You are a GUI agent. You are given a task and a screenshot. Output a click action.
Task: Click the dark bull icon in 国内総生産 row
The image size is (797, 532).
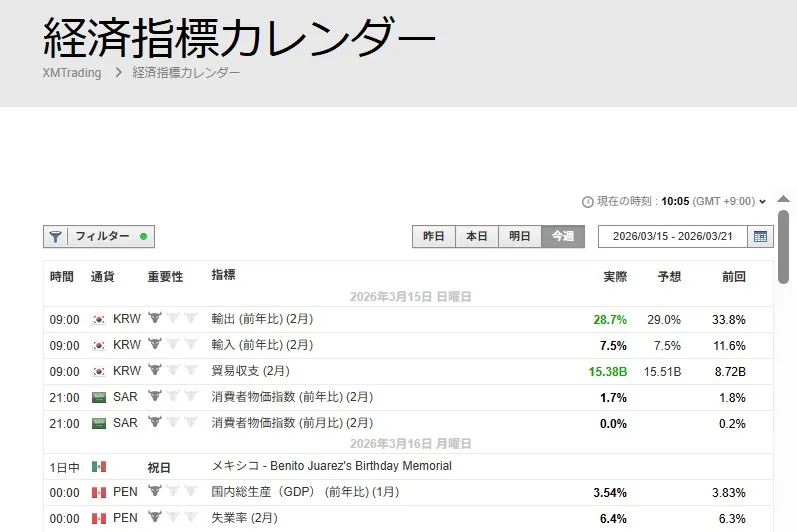click(x=155, y=491)
